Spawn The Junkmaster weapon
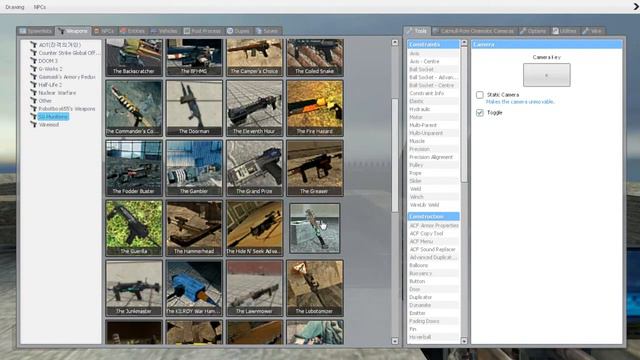Screen dimensions: 640x360 point(134,288)
